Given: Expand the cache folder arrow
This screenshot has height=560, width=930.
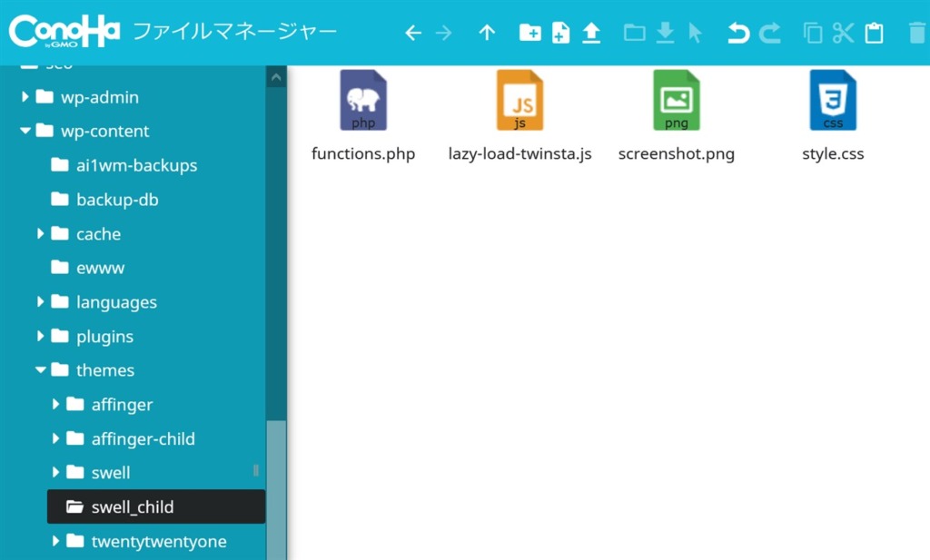Looking at the screenshot, I should tap(40, 233).
